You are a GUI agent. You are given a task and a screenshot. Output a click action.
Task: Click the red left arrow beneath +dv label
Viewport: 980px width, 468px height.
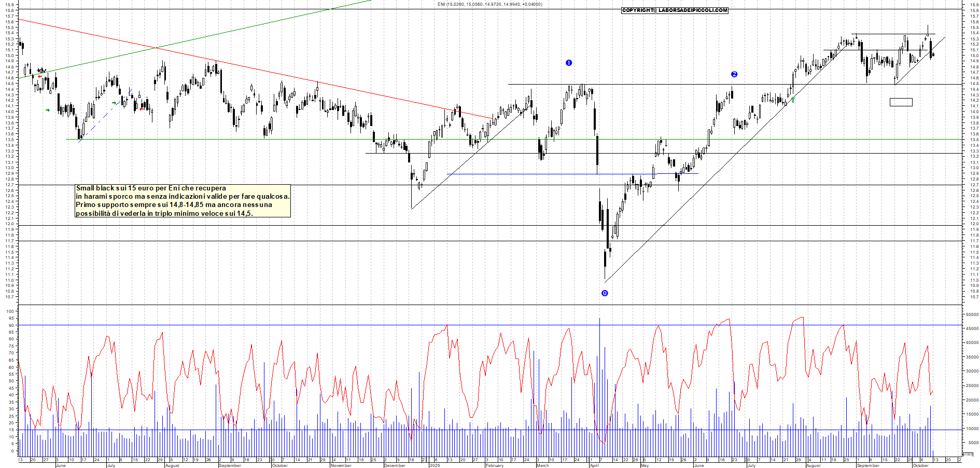tap(40, 77)
